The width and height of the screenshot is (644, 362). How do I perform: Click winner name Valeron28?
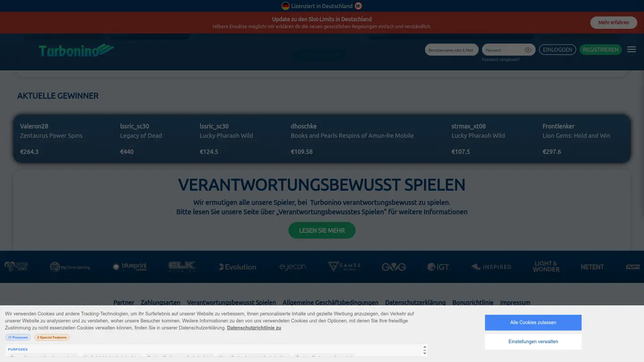coord(34,126)
